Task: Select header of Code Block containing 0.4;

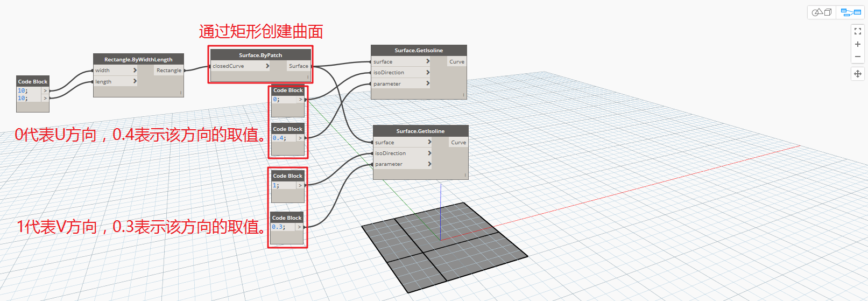Action: click(x=288, y=129)
